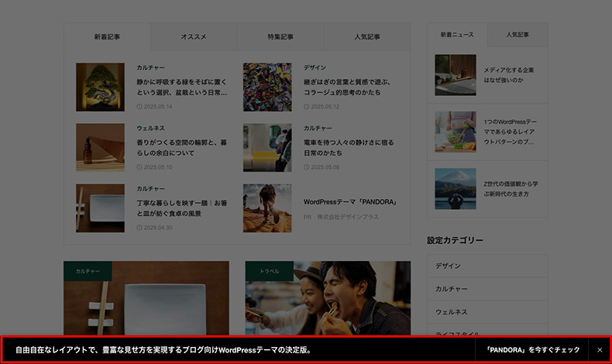Open the bonsai article thumbnail

point(100,87)
